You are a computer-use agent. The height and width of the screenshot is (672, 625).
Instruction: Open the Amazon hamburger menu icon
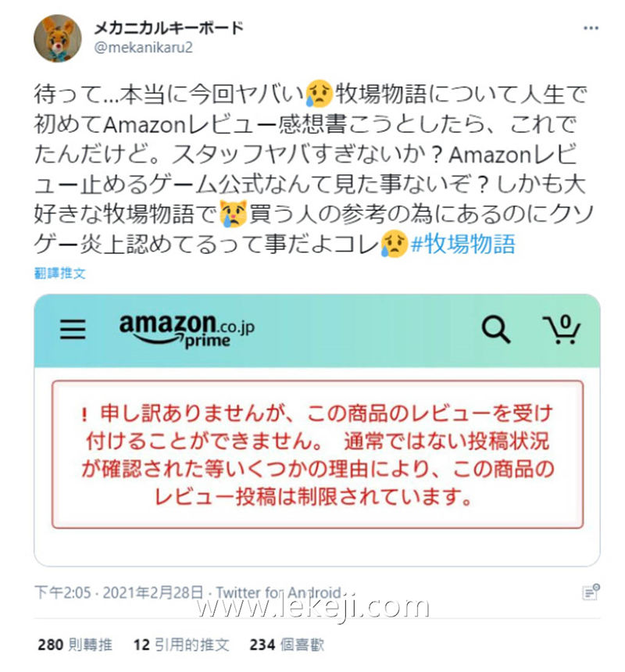click(x=73, y=329)
